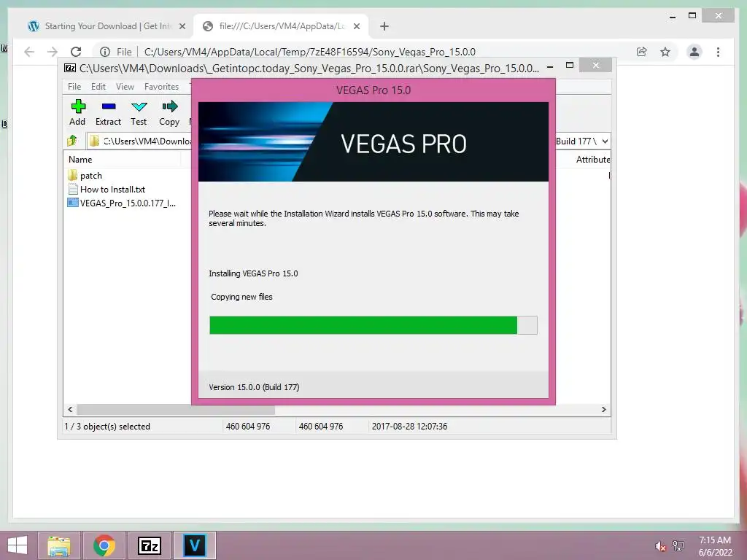Click the VEGAS PRO banner image
Image resolution: width=747 pixels, height=560 pixels.
point(373,142)
